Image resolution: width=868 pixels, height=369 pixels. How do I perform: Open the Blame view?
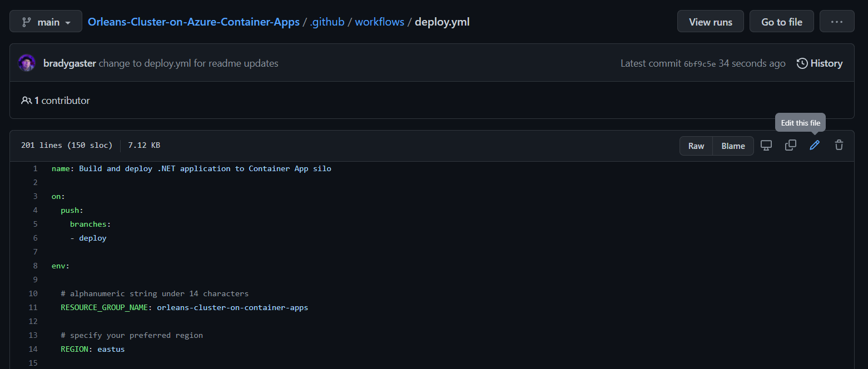(733, 146)
